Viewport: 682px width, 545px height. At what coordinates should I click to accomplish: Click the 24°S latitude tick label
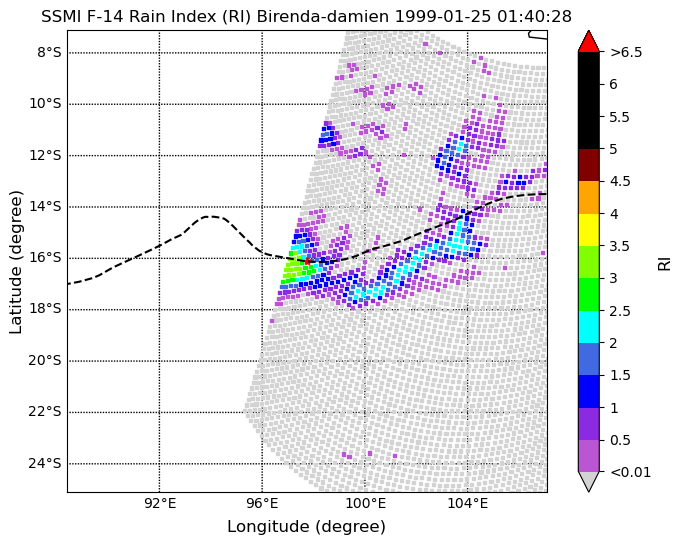click(45, 464)
